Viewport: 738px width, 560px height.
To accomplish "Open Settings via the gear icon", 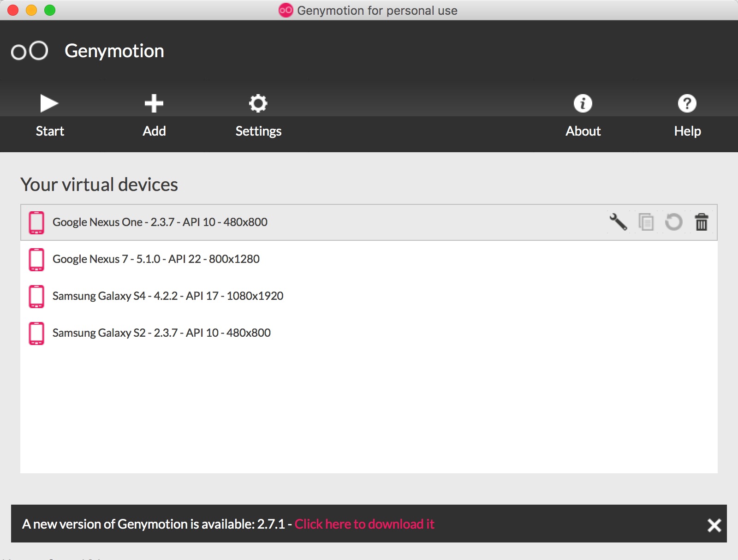I will [258, 103].
